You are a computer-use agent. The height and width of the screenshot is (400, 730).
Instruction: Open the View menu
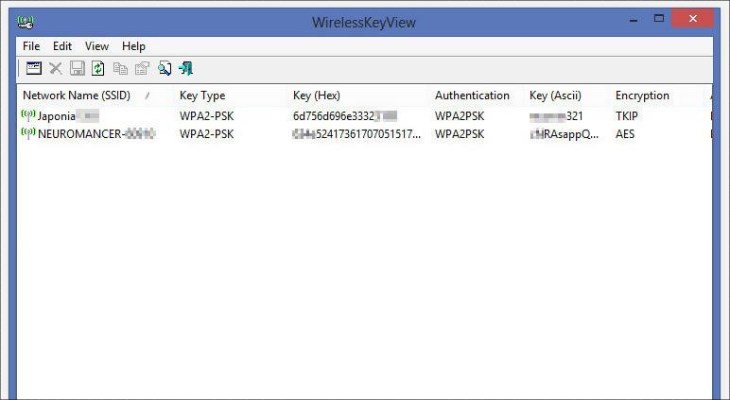(x=96, y=46)
